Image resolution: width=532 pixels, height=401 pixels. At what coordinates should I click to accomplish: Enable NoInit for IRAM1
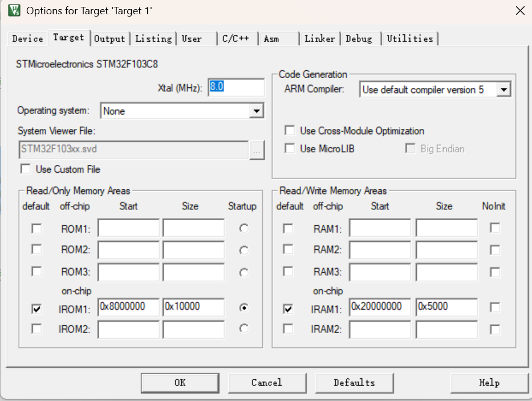[495, 307]
